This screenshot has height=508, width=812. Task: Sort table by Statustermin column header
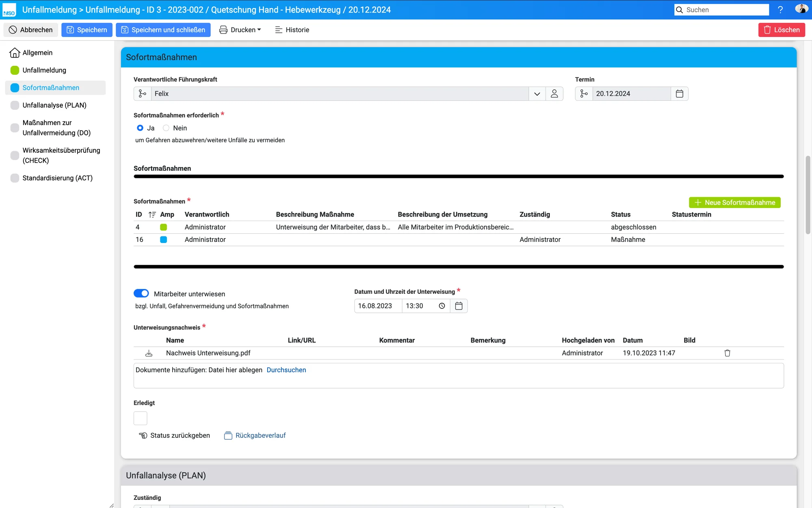tap(691, 215)
